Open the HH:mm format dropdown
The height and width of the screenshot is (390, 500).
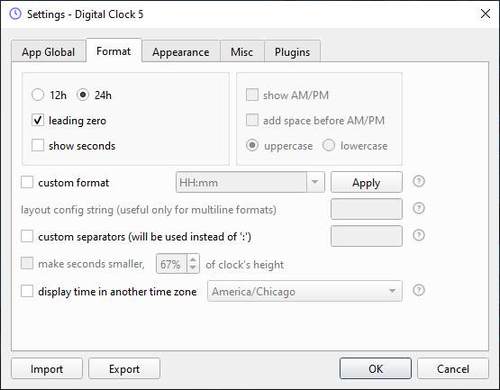pyautogui.click(x=315, y=182)
